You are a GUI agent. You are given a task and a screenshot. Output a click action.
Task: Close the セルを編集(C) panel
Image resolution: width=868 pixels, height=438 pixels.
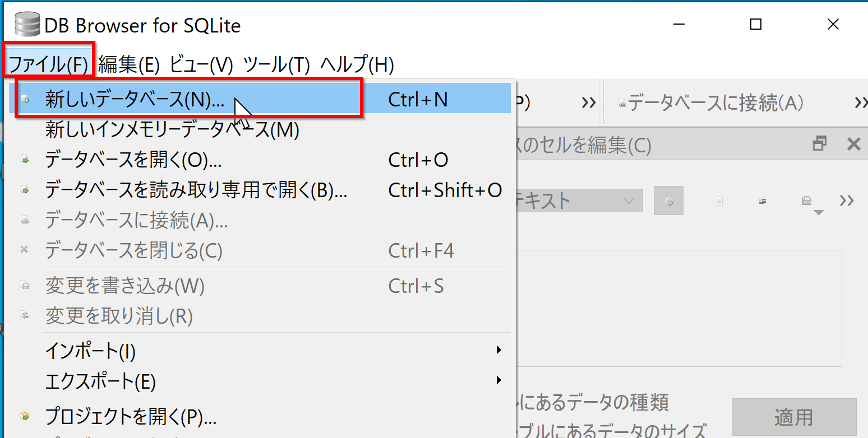pos(853,145)
